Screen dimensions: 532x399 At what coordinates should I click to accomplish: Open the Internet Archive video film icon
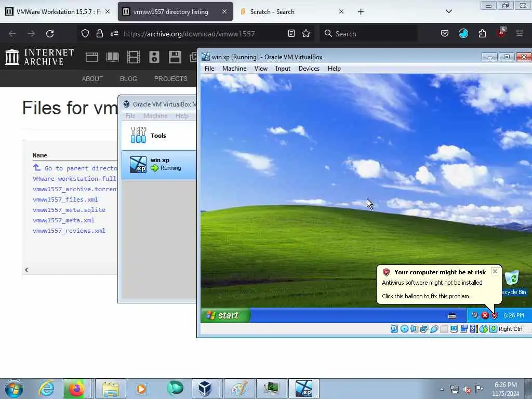(134, 57)
